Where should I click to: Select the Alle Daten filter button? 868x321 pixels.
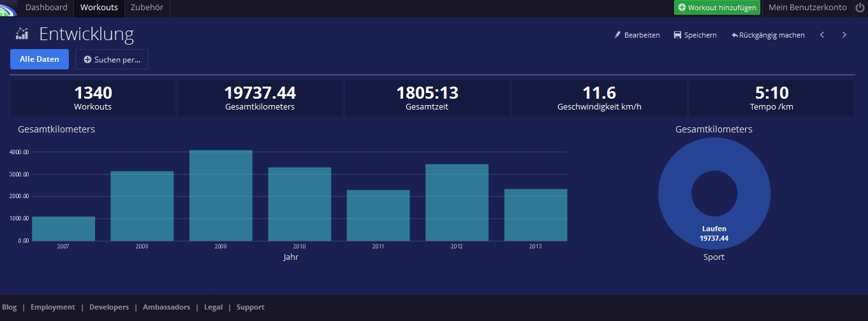click(x=40, y=59)
